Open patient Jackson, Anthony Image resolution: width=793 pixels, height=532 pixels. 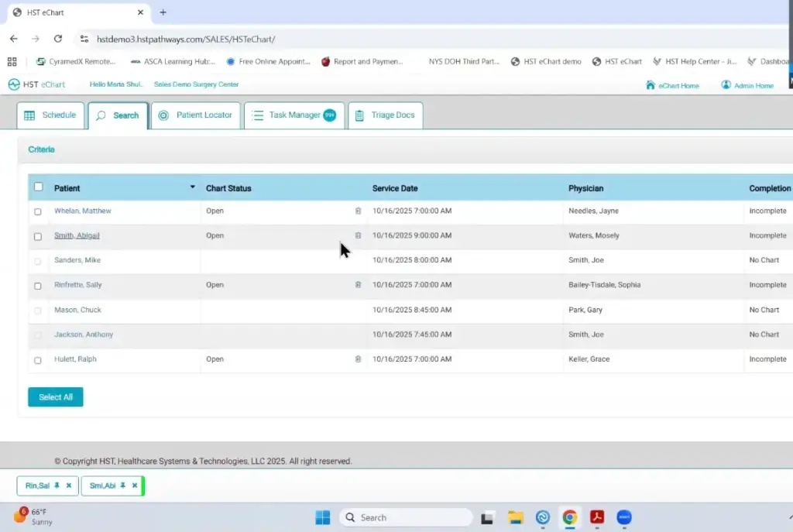pos(84,335)
